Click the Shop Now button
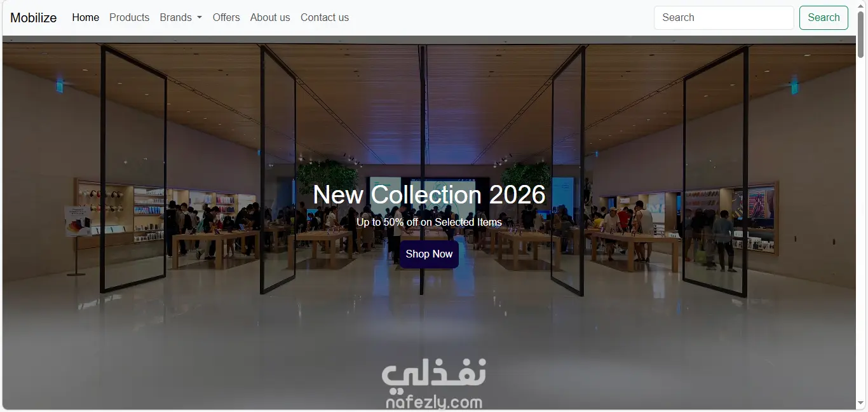Image resolution: width=868 pixels, height=412 pixels. (429, 254)
